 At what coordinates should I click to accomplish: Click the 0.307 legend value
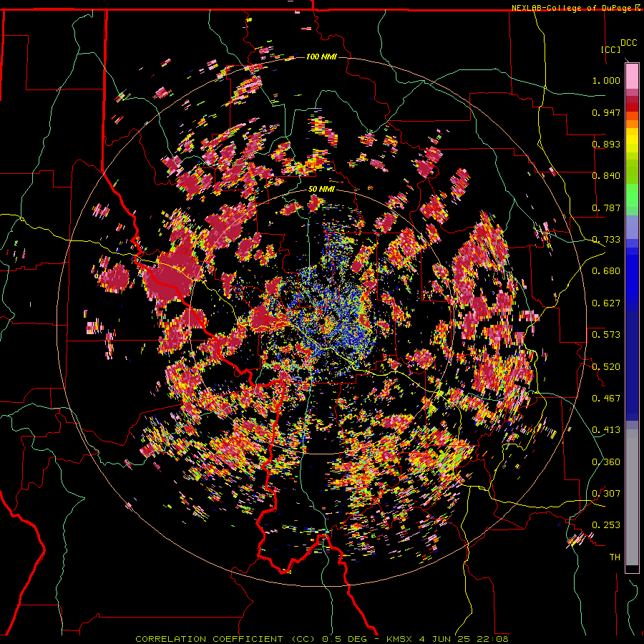tap(606, 493)
